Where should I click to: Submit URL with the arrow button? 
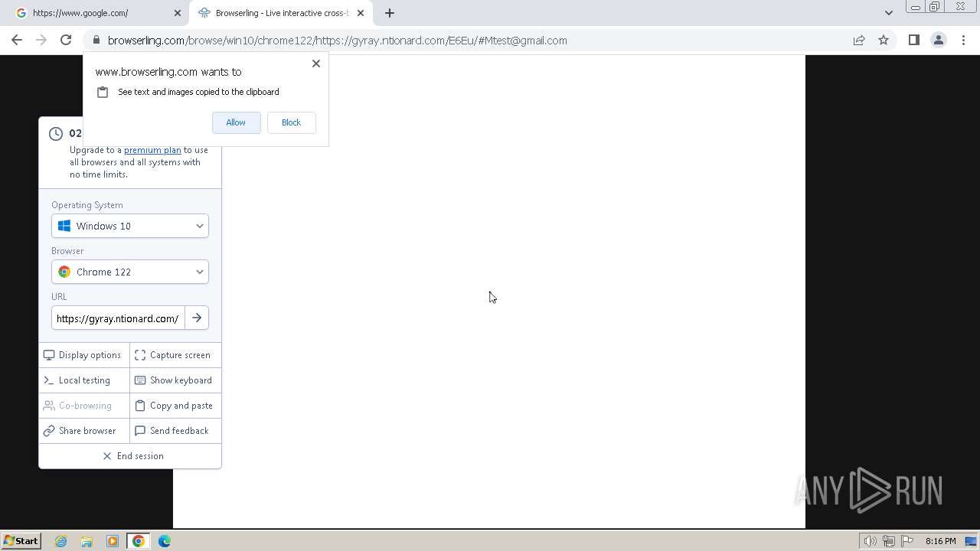pos(197,318)
